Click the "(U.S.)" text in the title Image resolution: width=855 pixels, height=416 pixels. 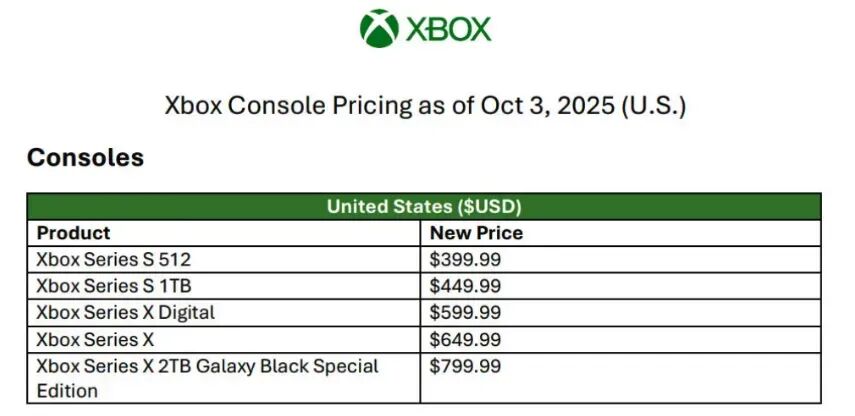[x=653, y=106]
